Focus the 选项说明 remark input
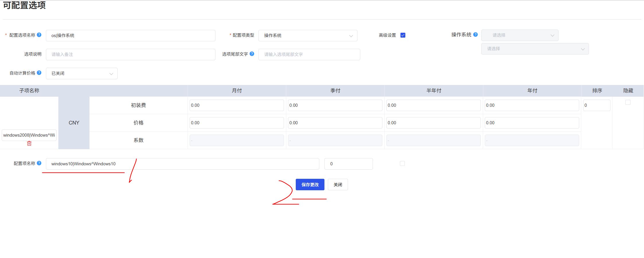The width and height of the screenshot is (644, 258). point(131,55)
